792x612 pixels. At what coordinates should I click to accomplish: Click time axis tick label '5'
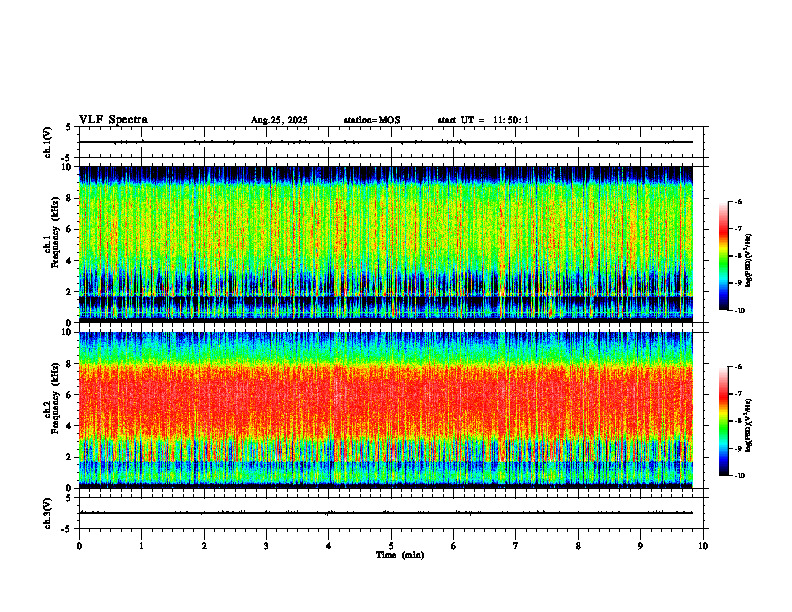391,546
